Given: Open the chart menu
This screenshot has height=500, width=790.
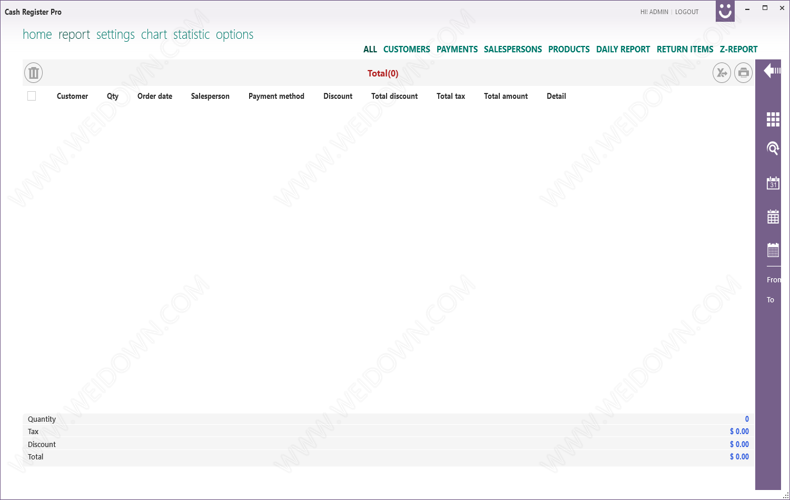Looking at the screenshot, I should pos(154,35).
